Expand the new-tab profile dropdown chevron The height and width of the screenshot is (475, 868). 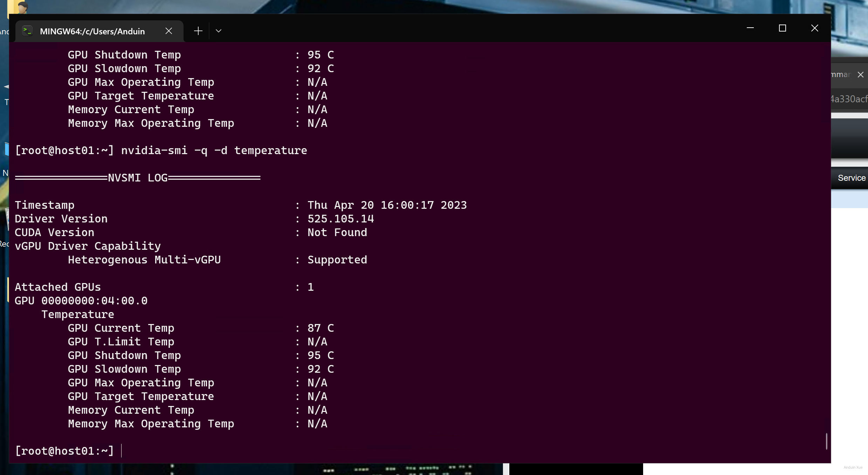pos(219,31)
